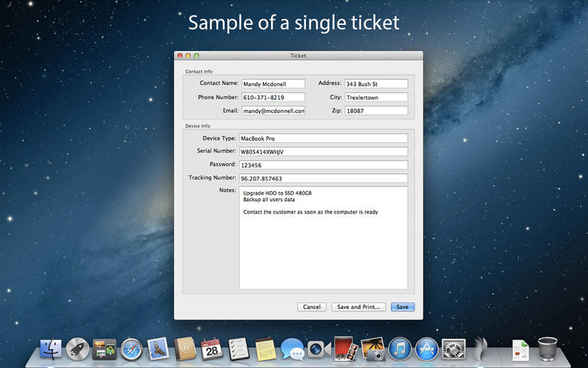
Task: Launch iTunes from the dock
Action: [x=399, y=349]
